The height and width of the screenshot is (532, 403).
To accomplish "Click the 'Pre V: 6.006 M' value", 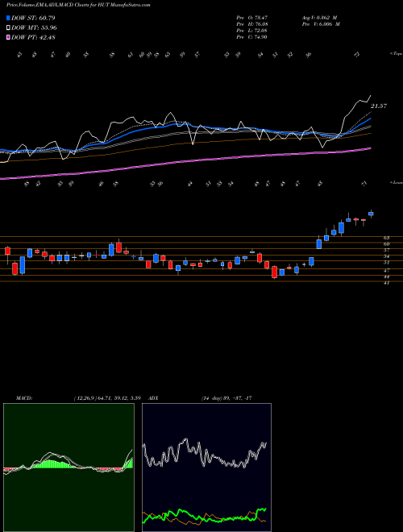I will (x=321, y=24).
